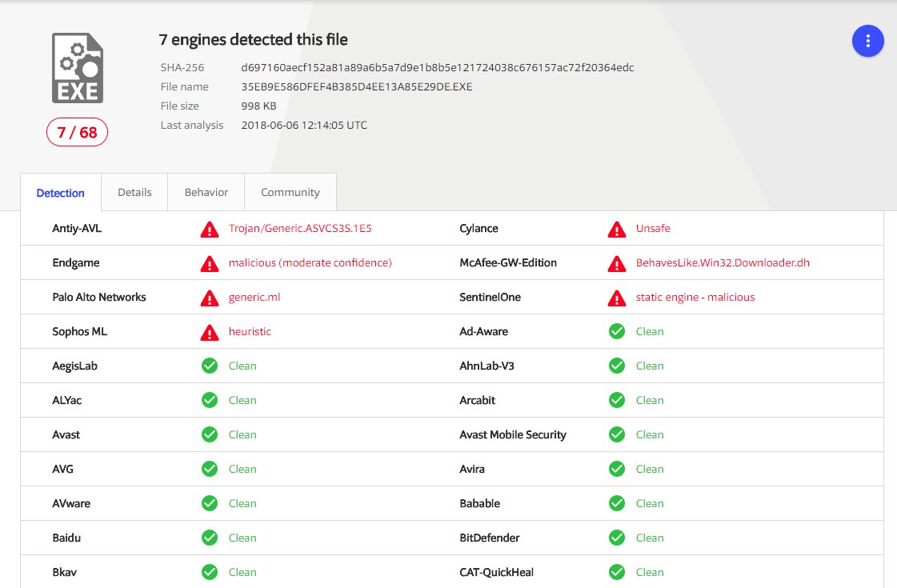This screenshot has height=588, width=897.
Task: Click the Clean result for Avira
Action: [650, 469]
